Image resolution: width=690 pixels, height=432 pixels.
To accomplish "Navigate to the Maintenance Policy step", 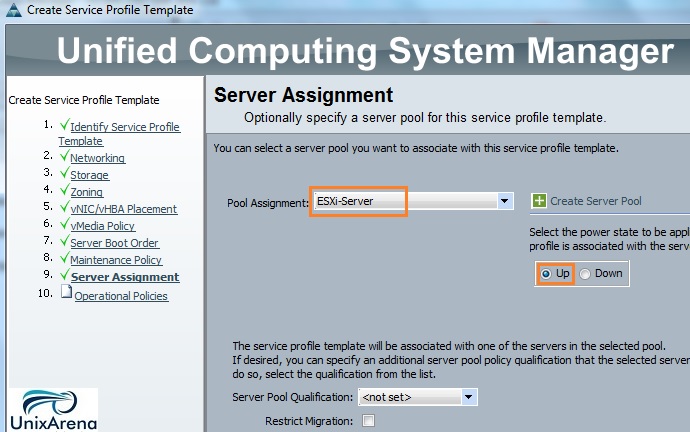I will [116, 260].
